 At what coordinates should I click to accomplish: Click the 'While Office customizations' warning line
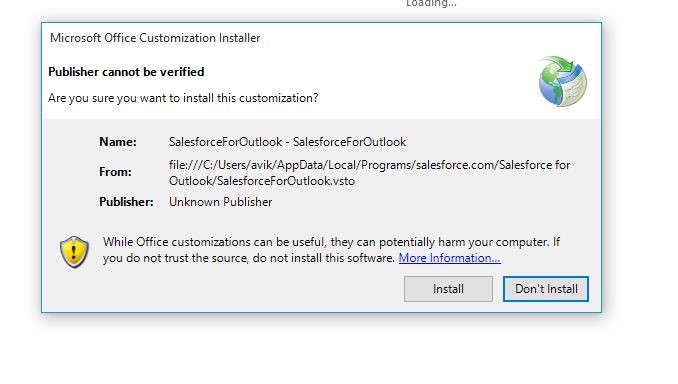(331, 242)
